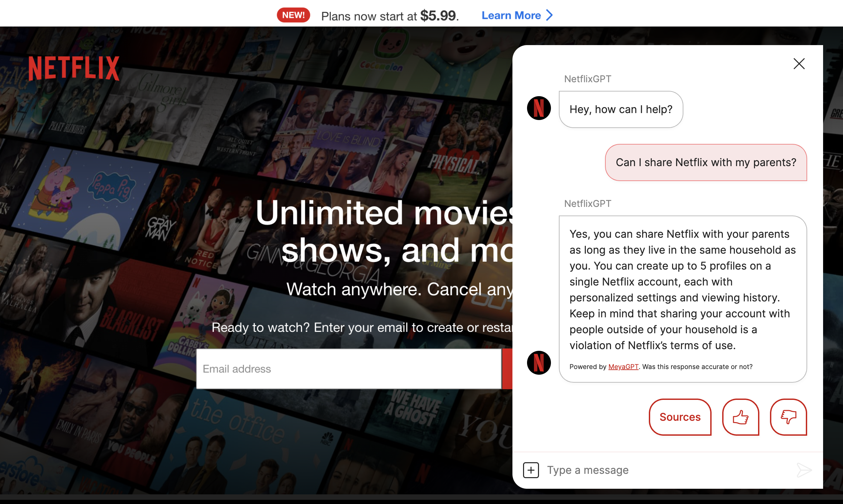Click the thumbs up feedback icon

[740, 417]
